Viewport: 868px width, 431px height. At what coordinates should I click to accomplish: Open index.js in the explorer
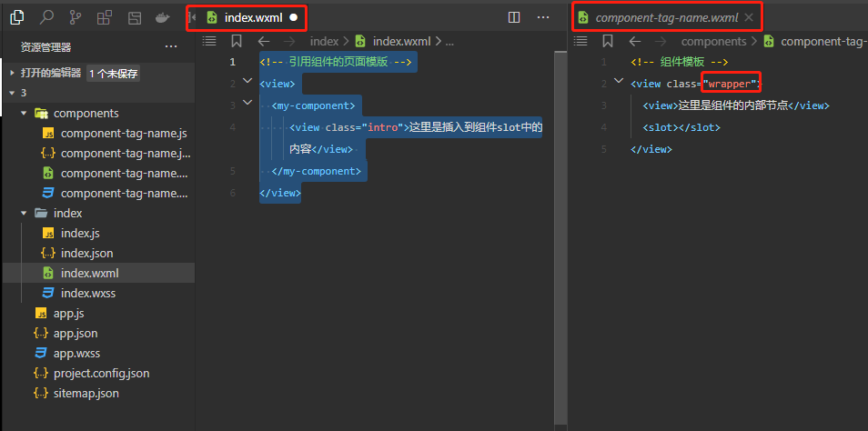click(80, 233)
